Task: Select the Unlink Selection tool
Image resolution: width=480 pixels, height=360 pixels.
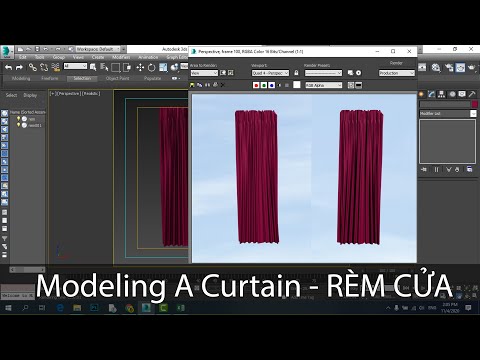Action: click(44, 67)
